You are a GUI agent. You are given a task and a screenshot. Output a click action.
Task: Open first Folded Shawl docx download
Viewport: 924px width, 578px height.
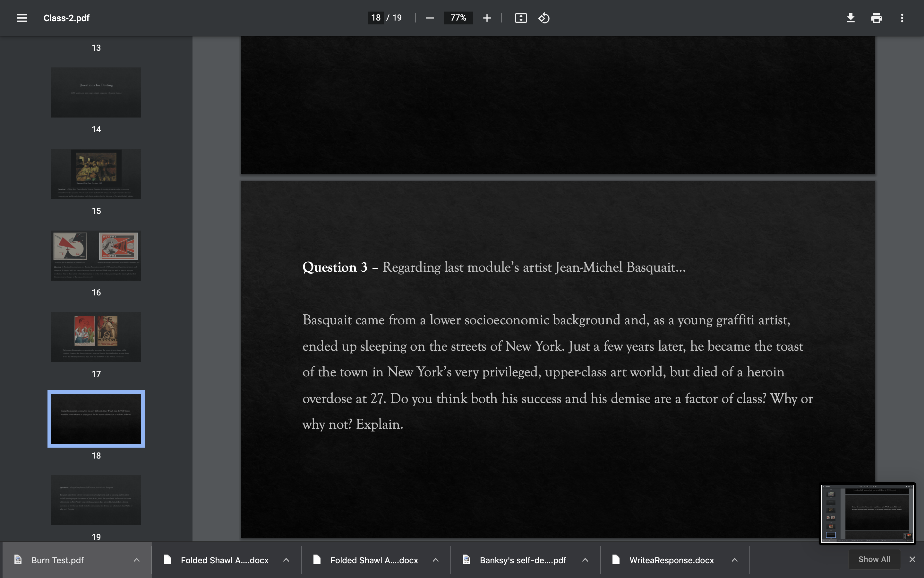pos(225,560)
